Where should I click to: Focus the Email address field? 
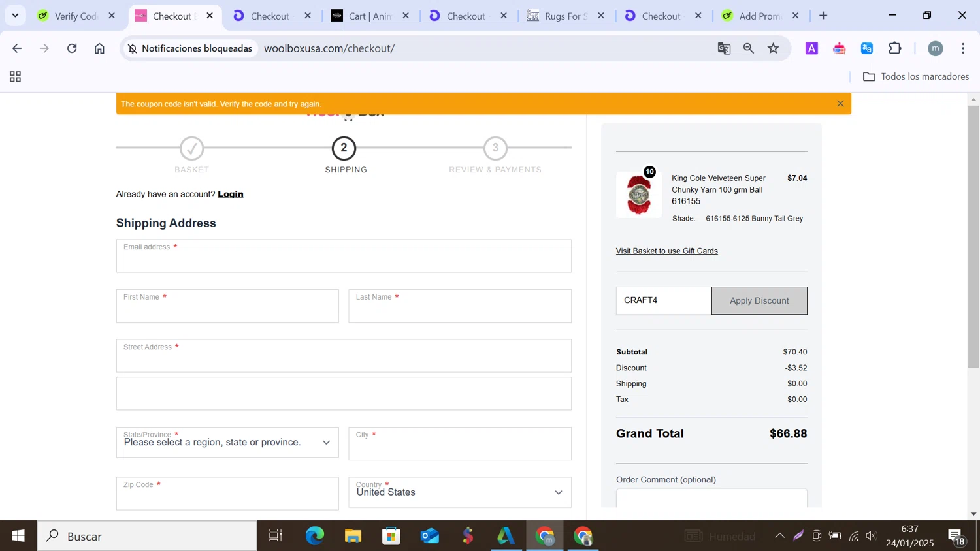point(344,256)
